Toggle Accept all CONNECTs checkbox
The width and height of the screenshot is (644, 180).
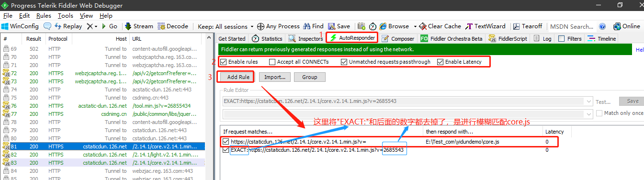(272, 62)
